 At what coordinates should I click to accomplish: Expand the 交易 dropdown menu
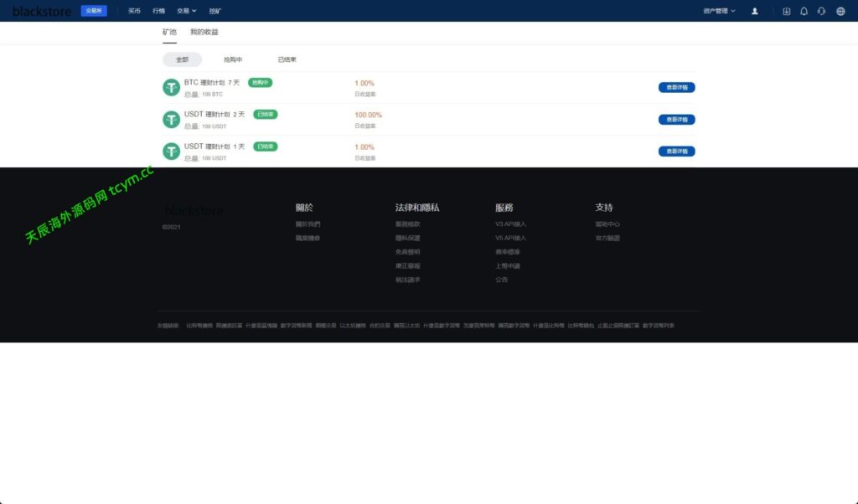point(187,11)
